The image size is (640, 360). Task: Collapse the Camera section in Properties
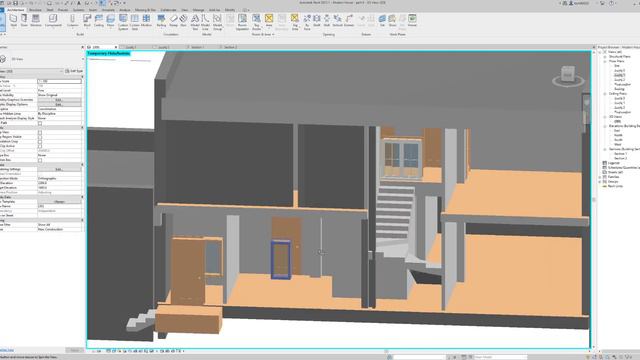82,164
